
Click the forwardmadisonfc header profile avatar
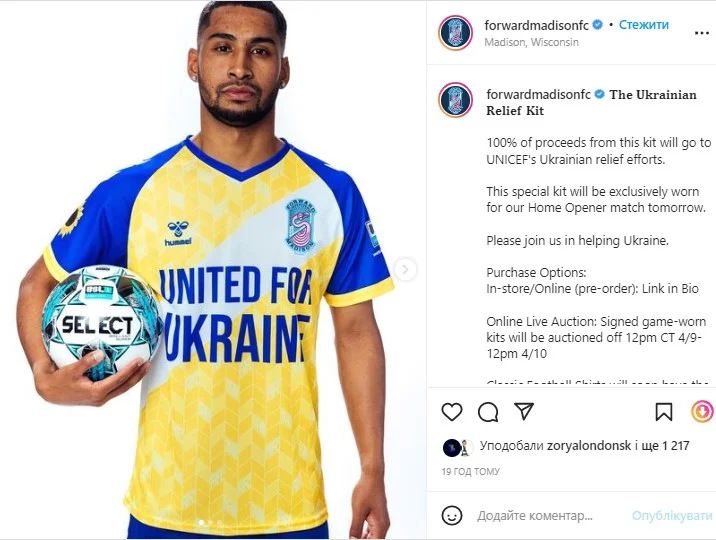(x=455, y=32)
